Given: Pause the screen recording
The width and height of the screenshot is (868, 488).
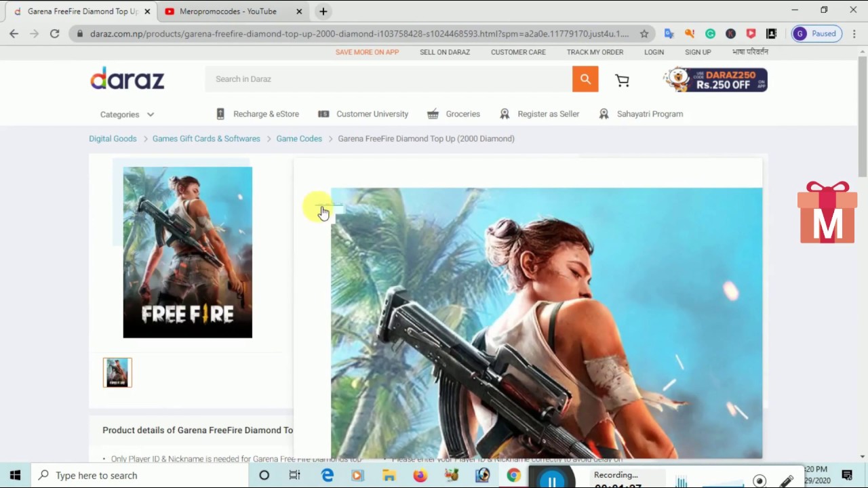Looking at the screenshot, I should [552, 480].
